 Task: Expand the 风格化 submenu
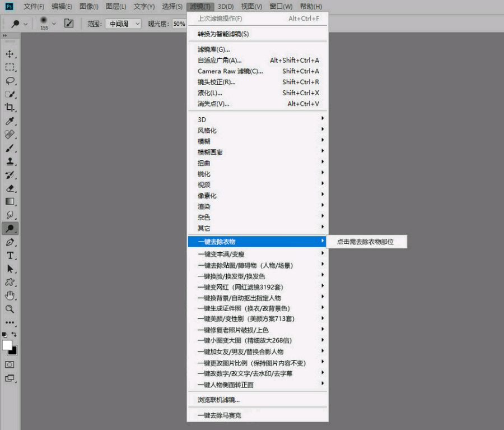(x=258, y=131)
